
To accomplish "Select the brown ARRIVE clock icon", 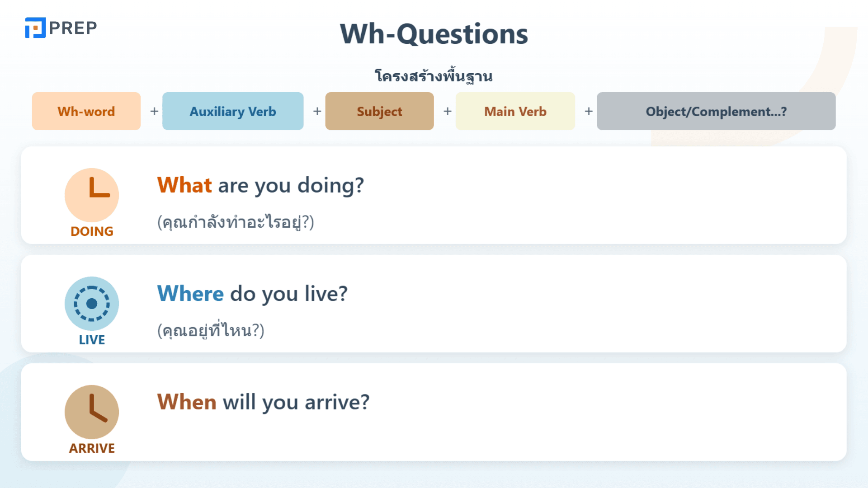I will [x=92, y=412].
